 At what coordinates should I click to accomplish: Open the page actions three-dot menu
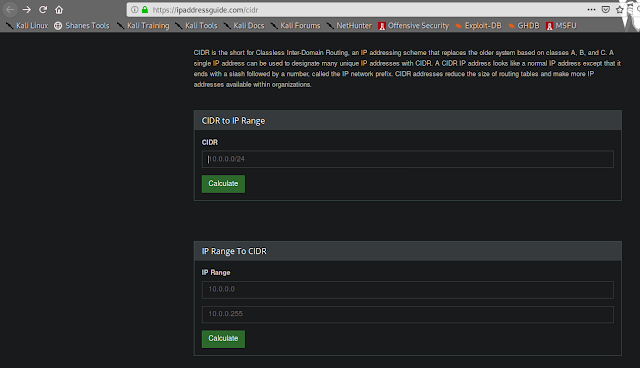pyautogui.click(x=591, y=9)
